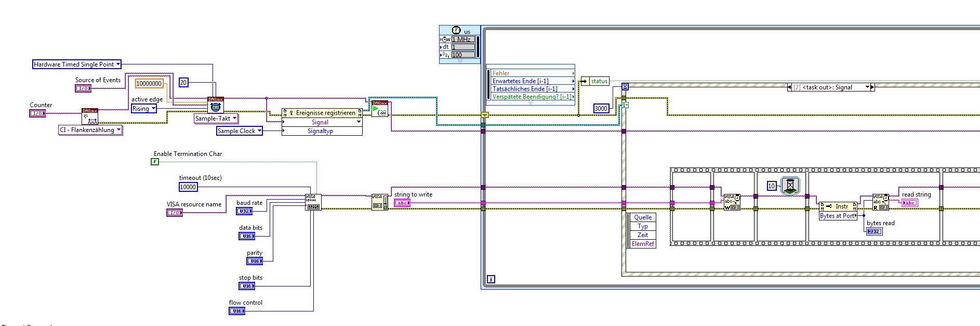Click the dt period field
980x326 pixels.
pos(463,47)
